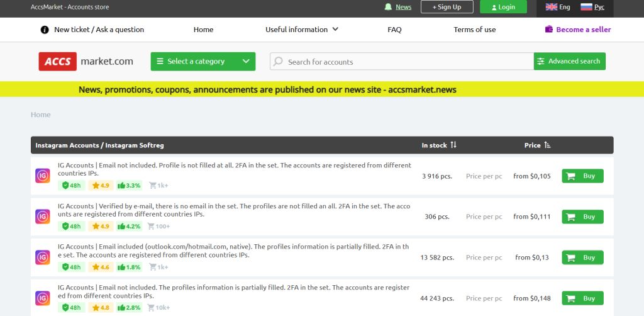Buy the $0,13 IG accounts
Viewport: 644px width, 316px height.
coord(582,257)
